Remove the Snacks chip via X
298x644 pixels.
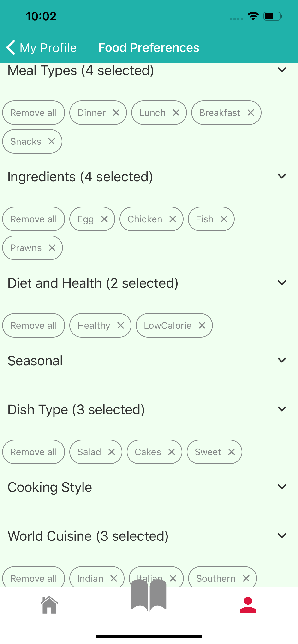click(52, 142)
